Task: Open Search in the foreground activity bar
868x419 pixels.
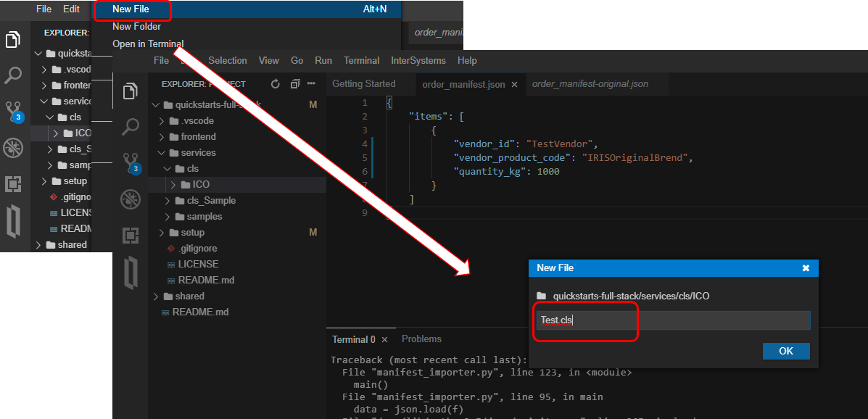Action: pos(131,127)
